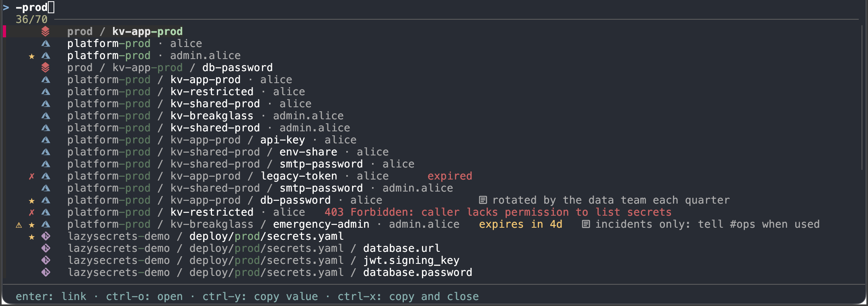Viewport: 868px width, 306px height.
Task: Click the note icon before 'rotated by the data team'
Action: click(x=483, y=200)
